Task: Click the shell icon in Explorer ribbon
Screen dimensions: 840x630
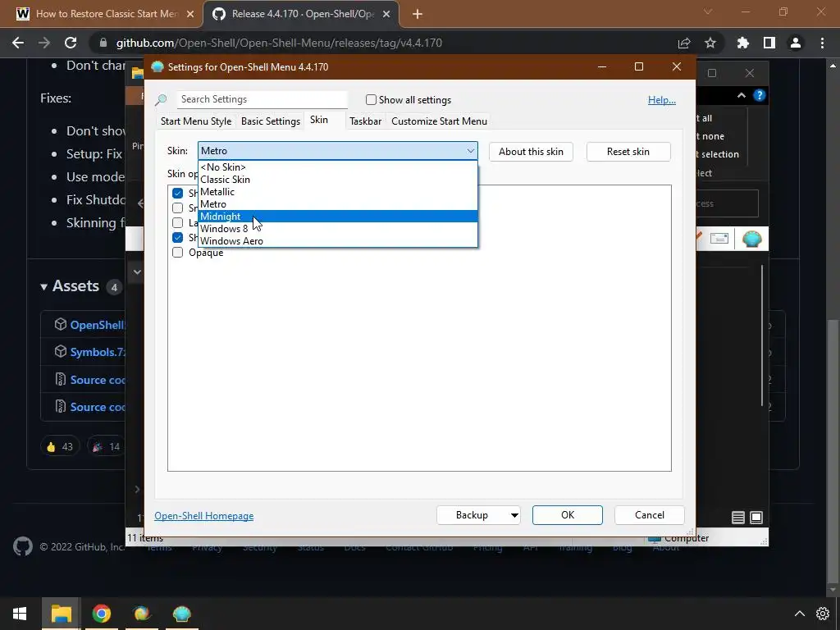Action: (751, 239)
